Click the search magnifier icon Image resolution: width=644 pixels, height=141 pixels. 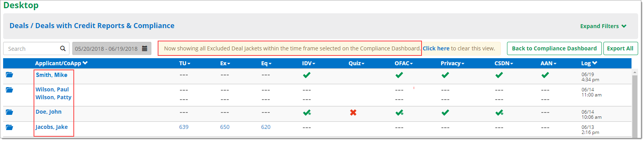[x=63, y=48]
